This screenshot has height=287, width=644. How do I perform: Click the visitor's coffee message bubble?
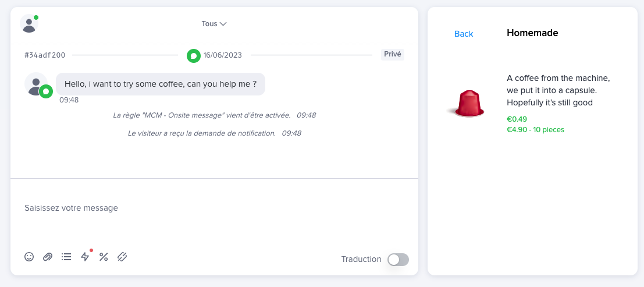tap(161, 84)
